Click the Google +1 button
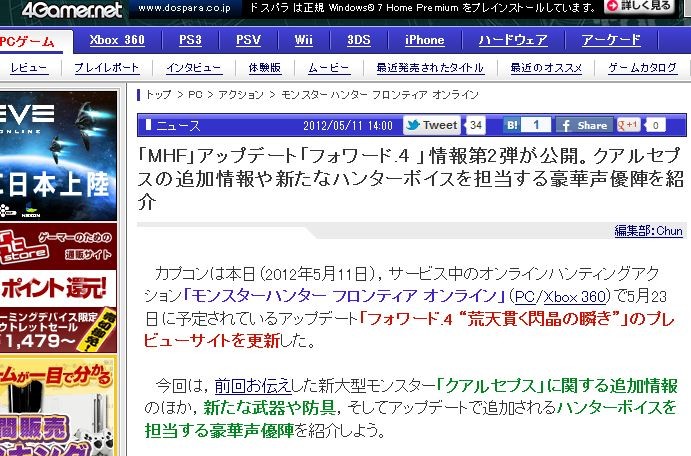Viewport: 691px width, 456px height. 628,126
